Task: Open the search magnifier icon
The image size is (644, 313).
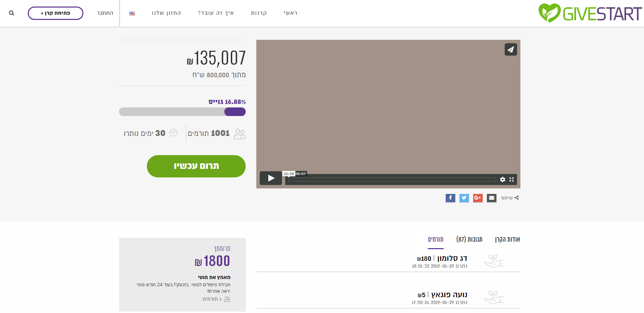Action: [12, 13]
